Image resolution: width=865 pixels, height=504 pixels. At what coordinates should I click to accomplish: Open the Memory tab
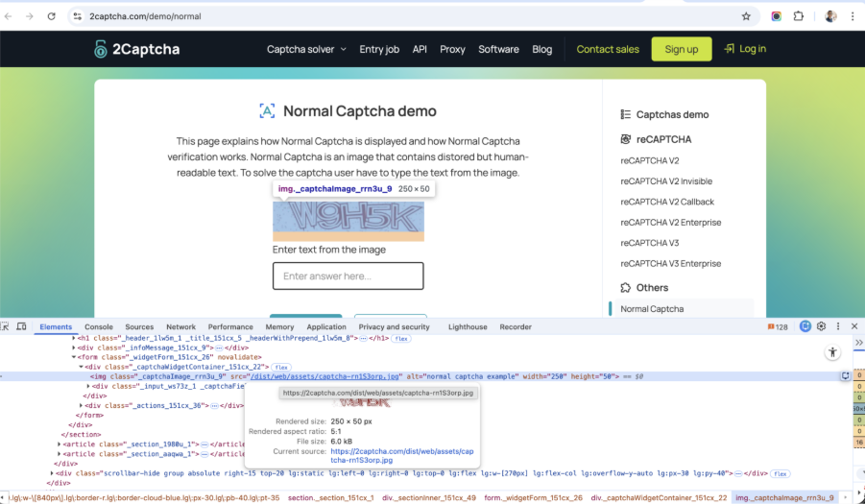tap(279, 327)
